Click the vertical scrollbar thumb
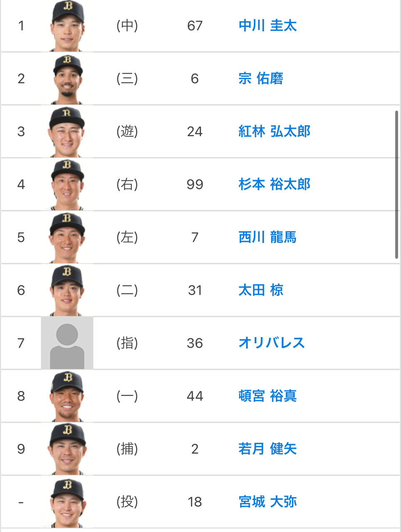This screenshot has width=401, height=532. pyautogui.click(x=397, y=185)
